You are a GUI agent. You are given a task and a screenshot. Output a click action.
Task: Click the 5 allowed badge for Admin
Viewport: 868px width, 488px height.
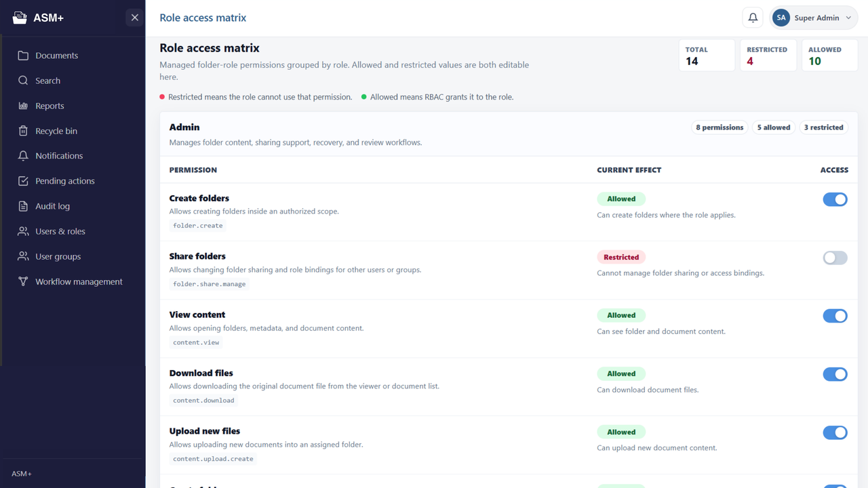point(773,127)
